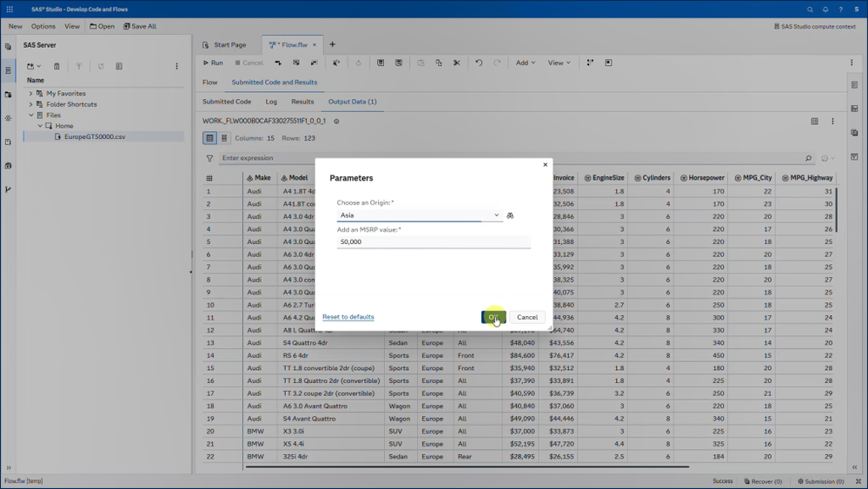The width and height of the screenshot is (868, 489).
Task: Click the Reset to defaults link
Action: (x=348, y=317)
